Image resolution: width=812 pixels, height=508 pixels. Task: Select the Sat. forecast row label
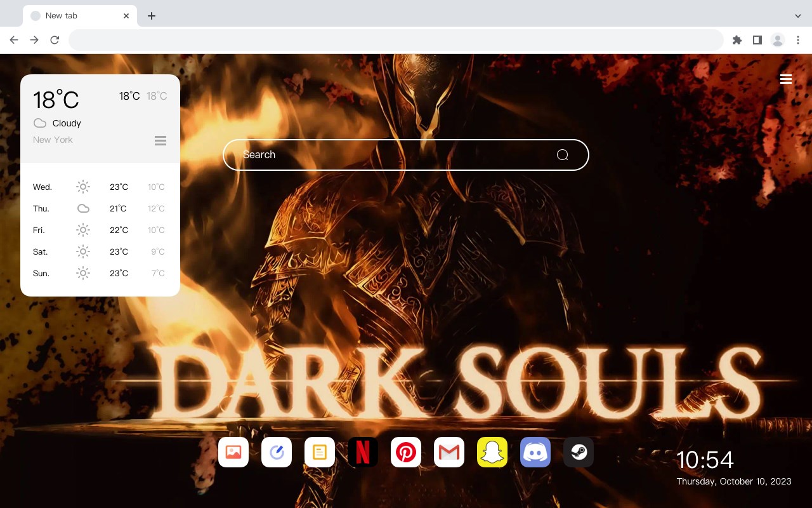tap(41, 252)
